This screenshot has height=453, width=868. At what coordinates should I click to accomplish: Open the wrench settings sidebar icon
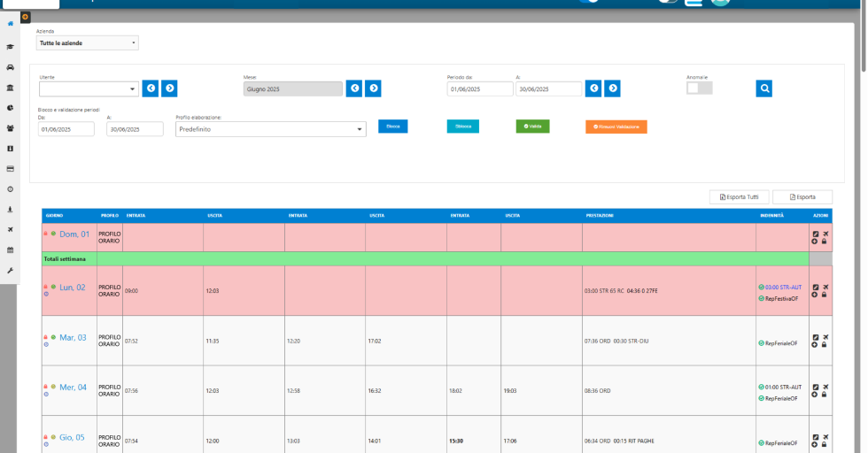tap(10, 271)
